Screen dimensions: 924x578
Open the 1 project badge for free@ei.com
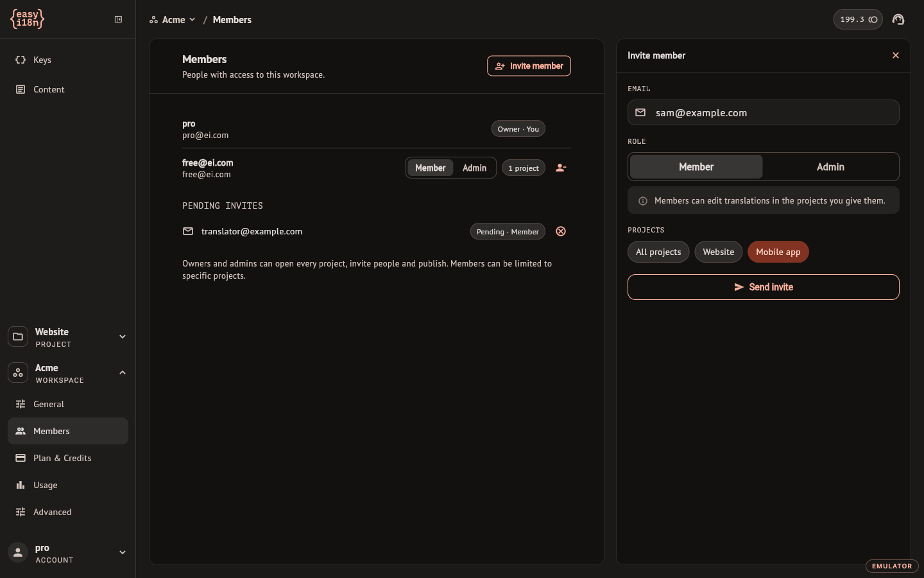pos(524,168)
